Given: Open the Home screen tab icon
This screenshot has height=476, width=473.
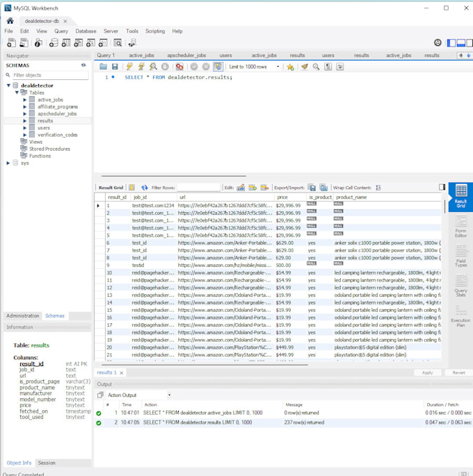Looking at the screenshot, I should point(10,22).
